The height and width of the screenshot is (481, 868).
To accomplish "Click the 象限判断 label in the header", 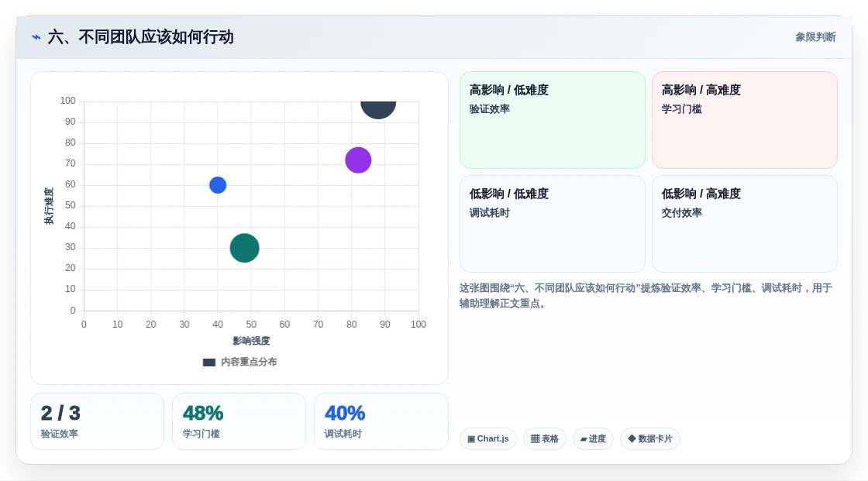I will (x=815, y=37).
